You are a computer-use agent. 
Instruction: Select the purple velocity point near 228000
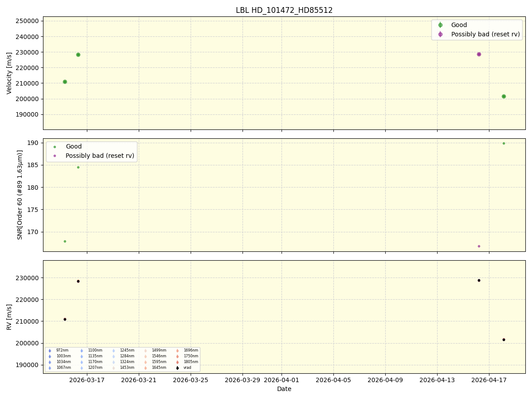pyautogui.click(x=479, y=54)
